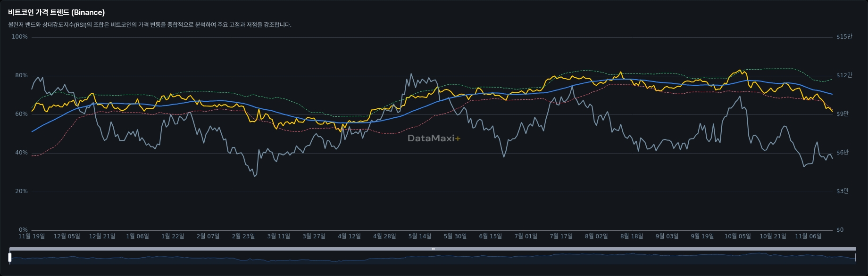Click the chart title 비트코인 가격 트렌드 (Binance)
This screenshot has height=276, width=868.
[57, 13]
